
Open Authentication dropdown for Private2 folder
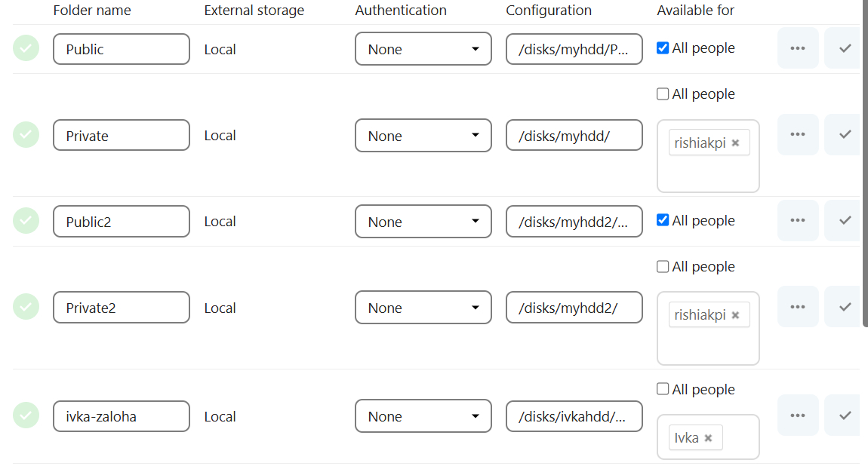click(423, 308)
